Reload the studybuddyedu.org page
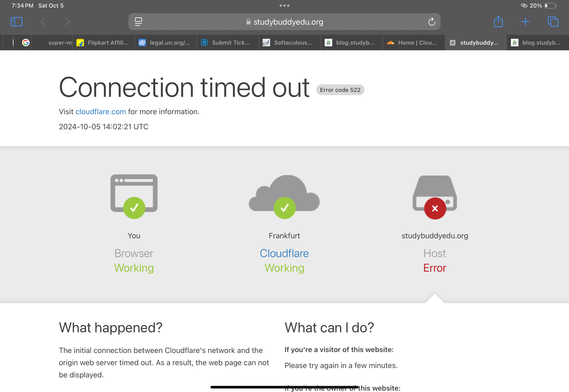Image resolution: width=569 pixels, height=392 pixels. pos(431,22)
